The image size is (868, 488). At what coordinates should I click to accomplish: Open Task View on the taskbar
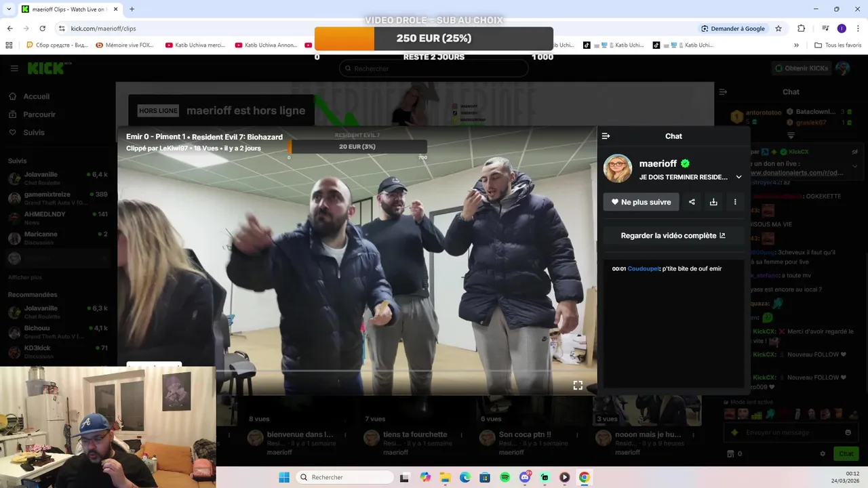(405, 477)
